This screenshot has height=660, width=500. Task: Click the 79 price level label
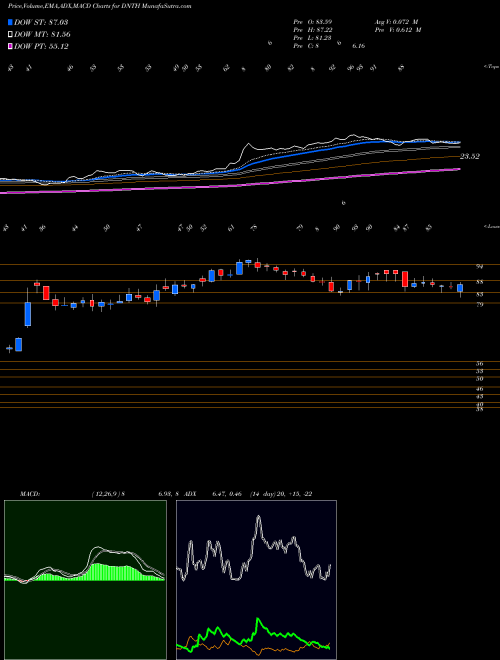pos(479,304)
